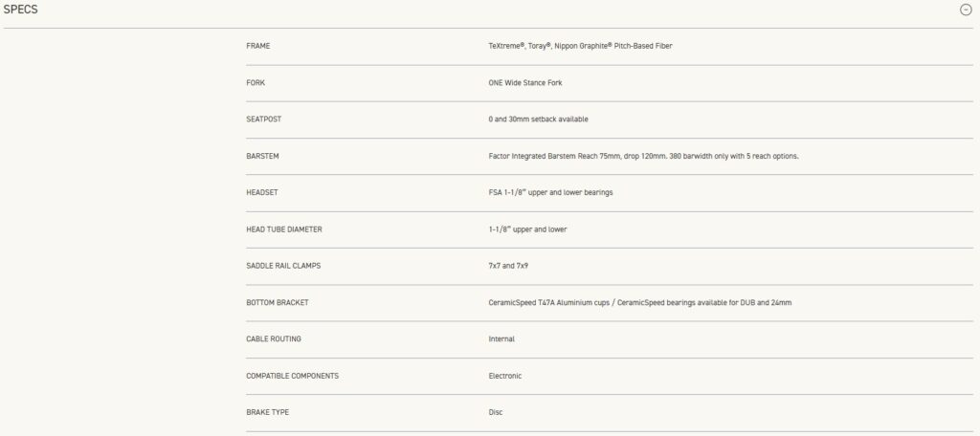
Task: Click the FSA upper and lower bearings text
Action: (550, 192)
